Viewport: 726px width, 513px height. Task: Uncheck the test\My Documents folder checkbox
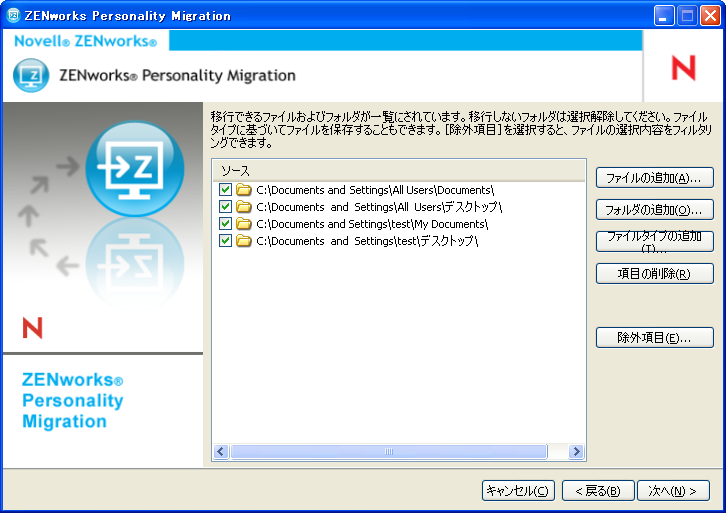(225, 224)
